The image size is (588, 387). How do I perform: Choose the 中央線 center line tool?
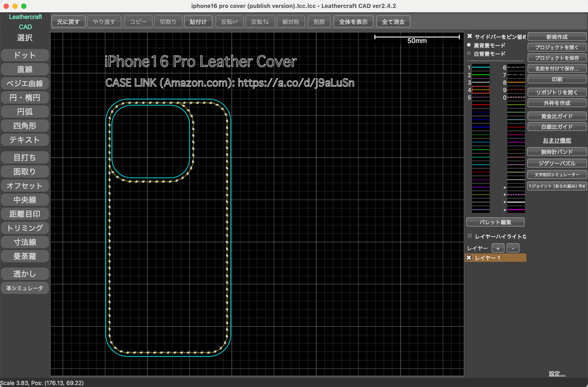(25, 200)
